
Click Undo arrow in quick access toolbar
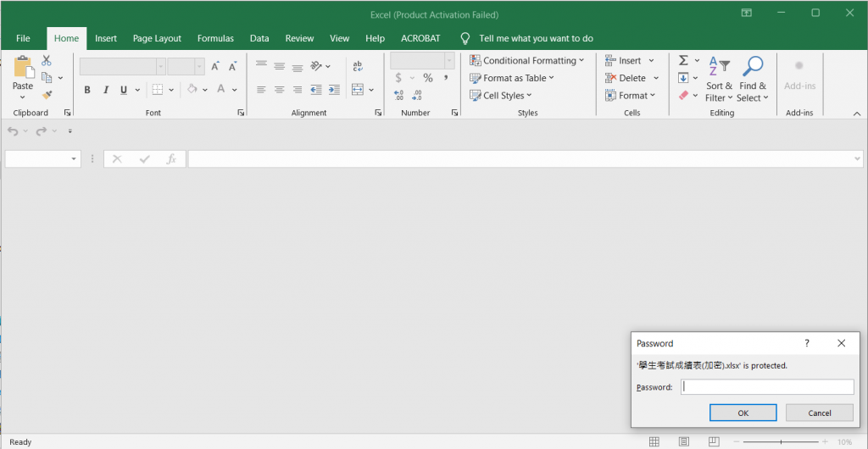coord(13,131)
